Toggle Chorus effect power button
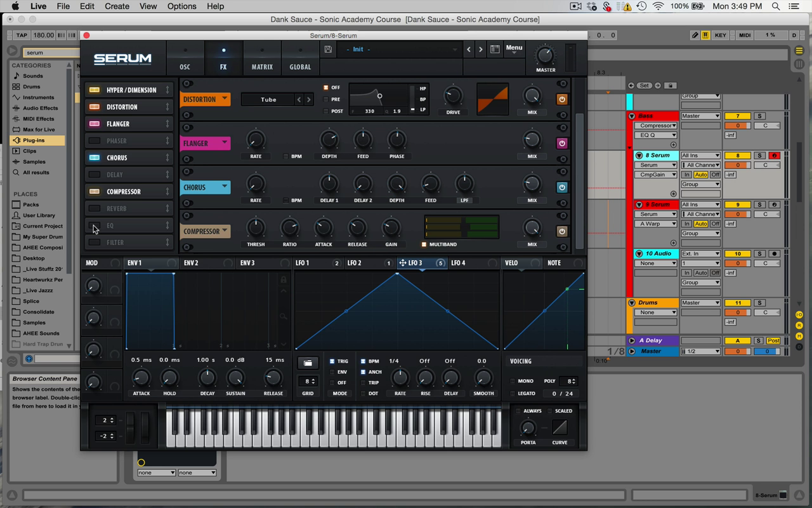Viewport: 812px width, 508px height. (561, 187)
